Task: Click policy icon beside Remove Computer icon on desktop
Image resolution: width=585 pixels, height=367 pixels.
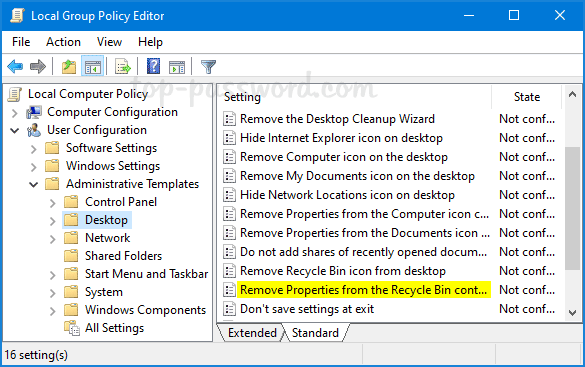Action: [229, 157]
